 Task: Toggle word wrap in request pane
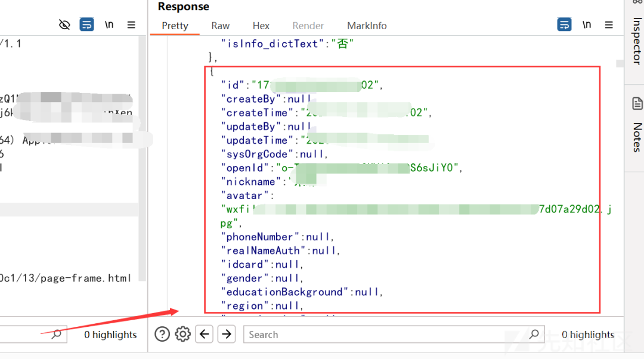click(86, 24)
